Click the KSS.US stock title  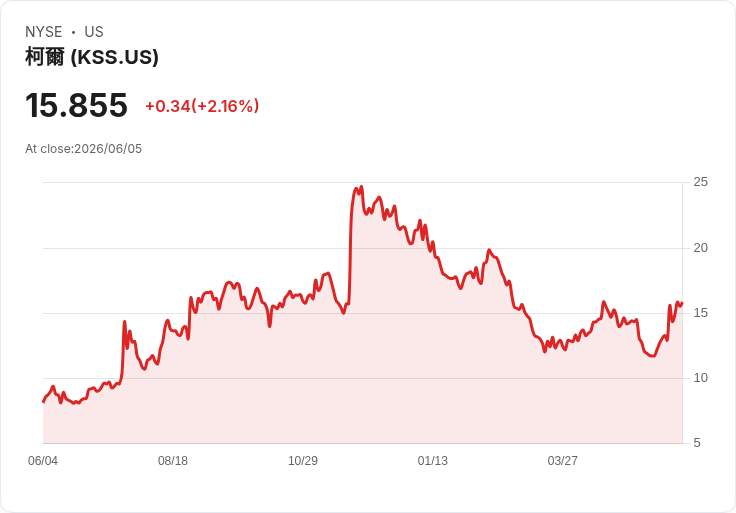(92, 57)
